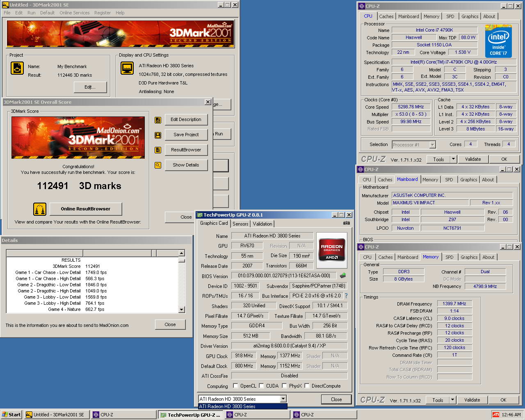
Task: Click the Game 4 - Nature result row
Action: point(92,309)
